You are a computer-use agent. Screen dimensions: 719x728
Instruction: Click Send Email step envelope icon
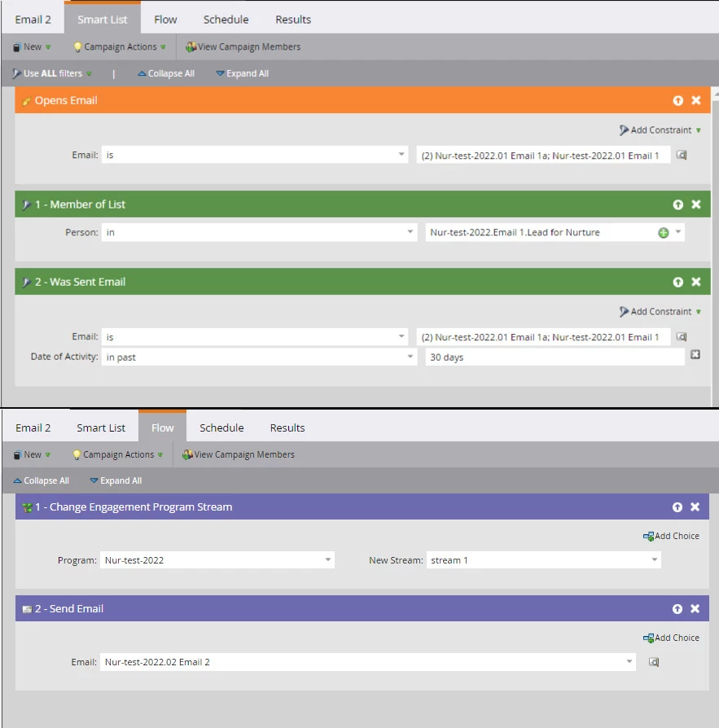(x=27, y=609)
